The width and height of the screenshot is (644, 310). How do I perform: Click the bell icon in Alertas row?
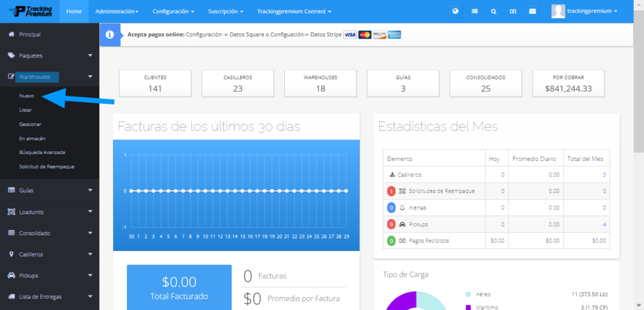point(402,208)
